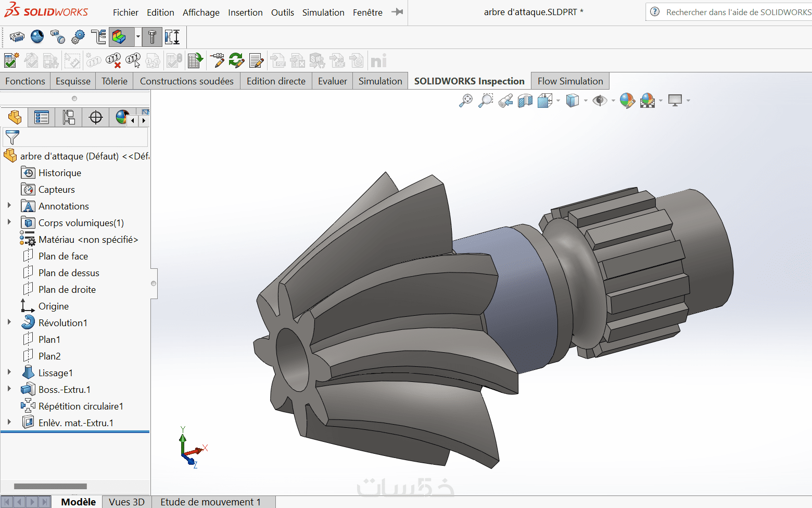Select the ConfigurationManager tab icon

[x=68, y=117]
